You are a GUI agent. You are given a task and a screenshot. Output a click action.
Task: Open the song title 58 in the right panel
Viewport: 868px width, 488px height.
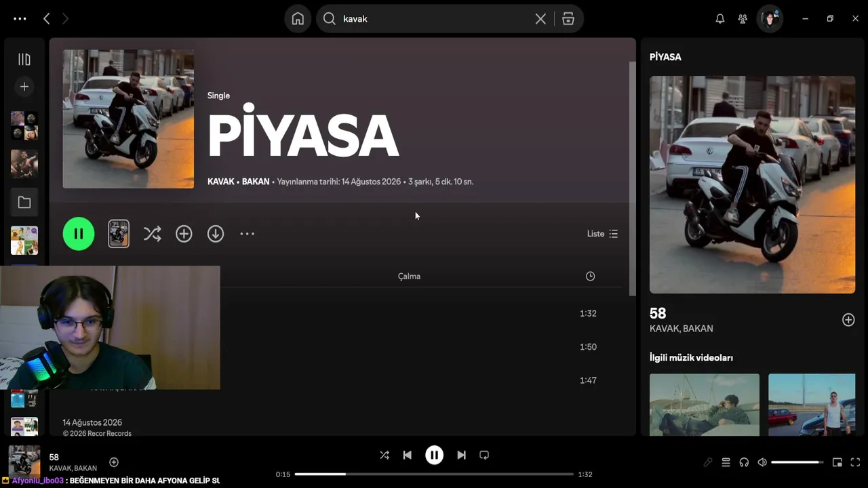(x=658, y=313)
